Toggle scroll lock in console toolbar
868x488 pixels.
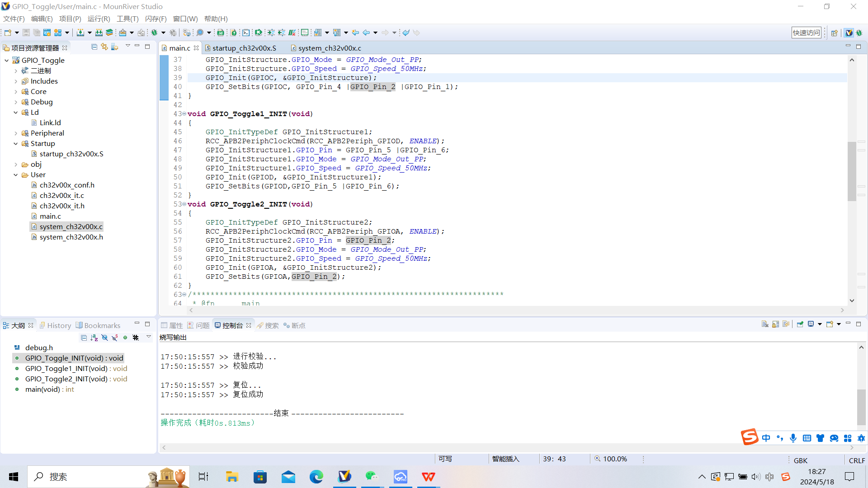(x=776, y=324)
